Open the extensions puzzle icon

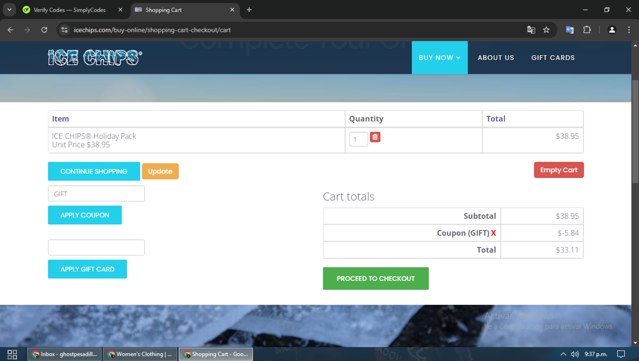[587, 30]
